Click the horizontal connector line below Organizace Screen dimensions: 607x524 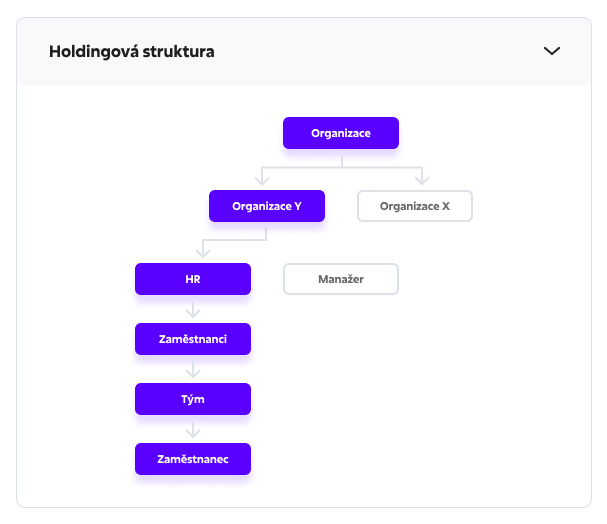[x=341, y=166]
